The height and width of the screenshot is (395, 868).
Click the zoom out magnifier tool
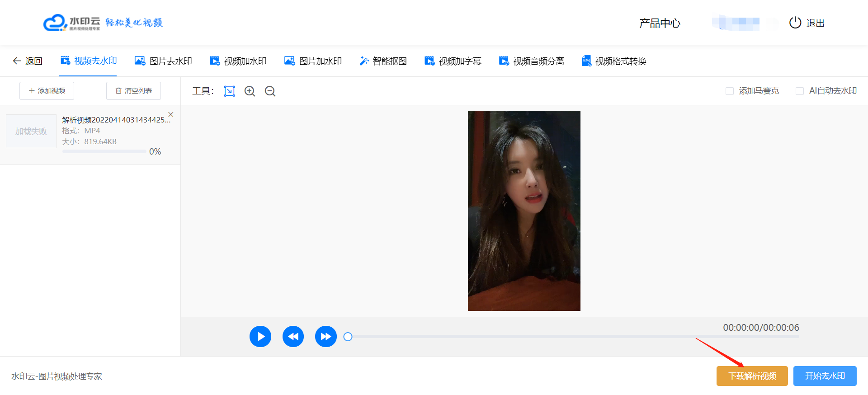coord(270,91)
